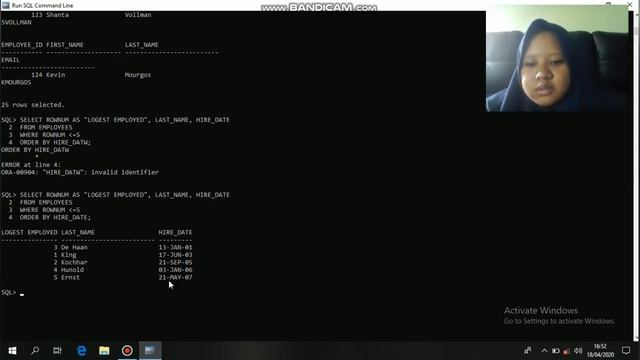Click the lone EMAIL column header

pyautogui.click(x=10, y=60)
